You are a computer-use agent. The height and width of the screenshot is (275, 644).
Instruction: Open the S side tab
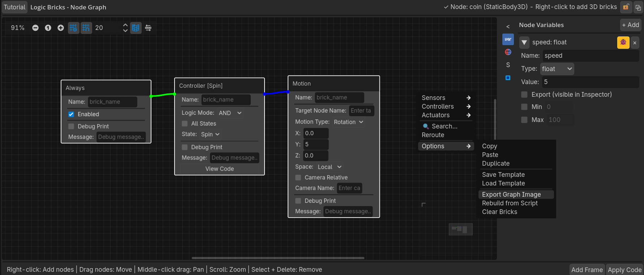click(x=508, y=65)
